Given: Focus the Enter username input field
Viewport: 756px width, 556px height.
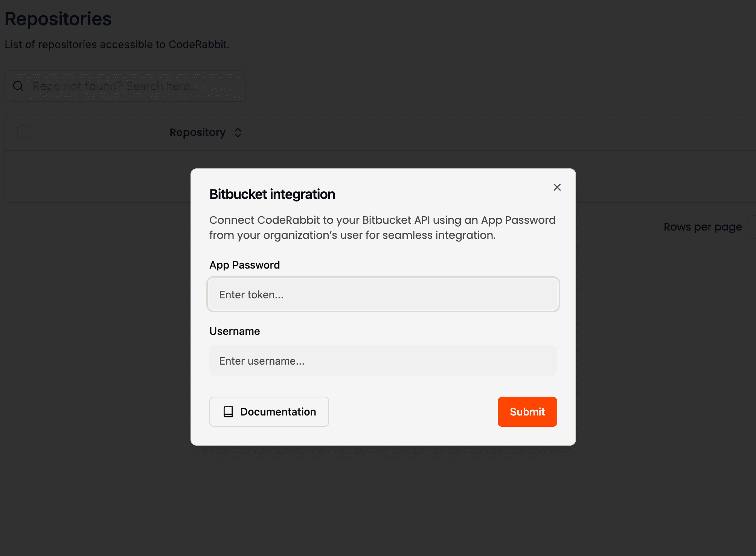Looking at the screenshot, I should coord(383,361).
